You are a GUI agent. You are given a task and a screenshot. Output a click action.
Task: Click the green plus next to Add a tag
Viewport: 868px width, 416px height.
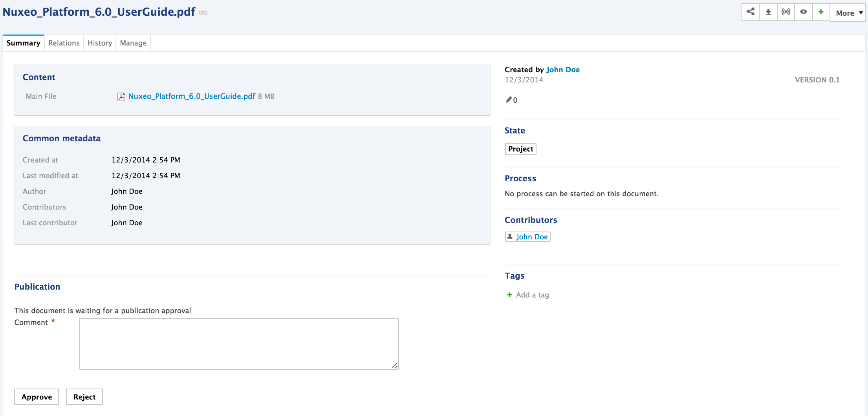click(x=509, y=295)
